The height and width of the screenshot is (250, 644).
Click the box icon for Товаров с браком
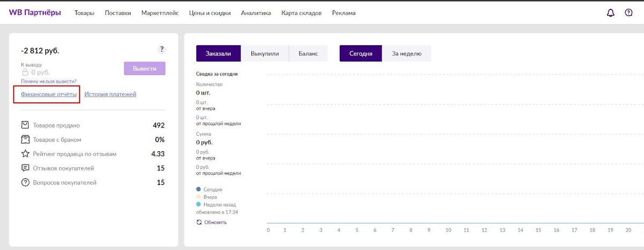[25, 140]
